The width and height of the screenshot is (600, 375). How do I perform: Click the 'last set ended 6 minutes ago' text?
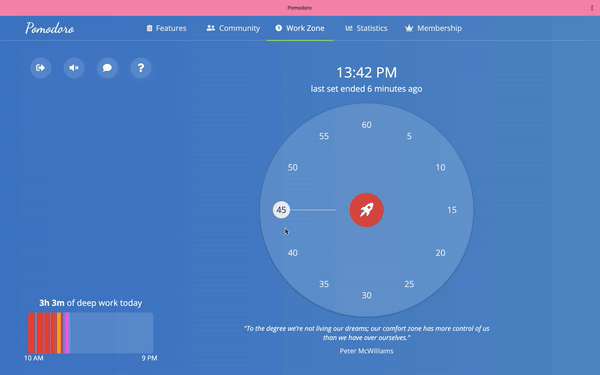tap(367, 89)
